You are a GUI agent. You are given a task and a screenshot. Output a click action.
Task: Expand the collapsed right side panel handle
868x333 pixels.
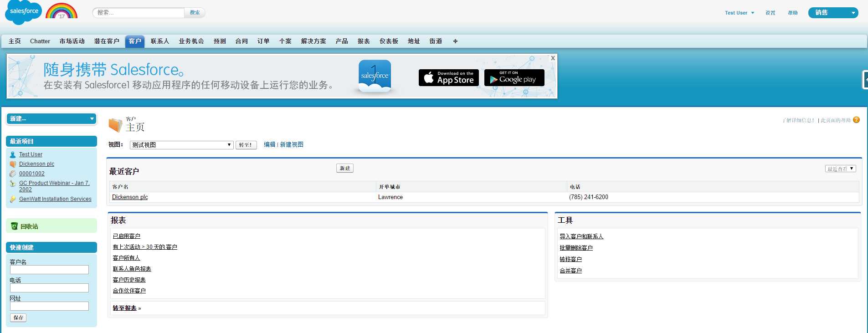click(x=865, y=80)
